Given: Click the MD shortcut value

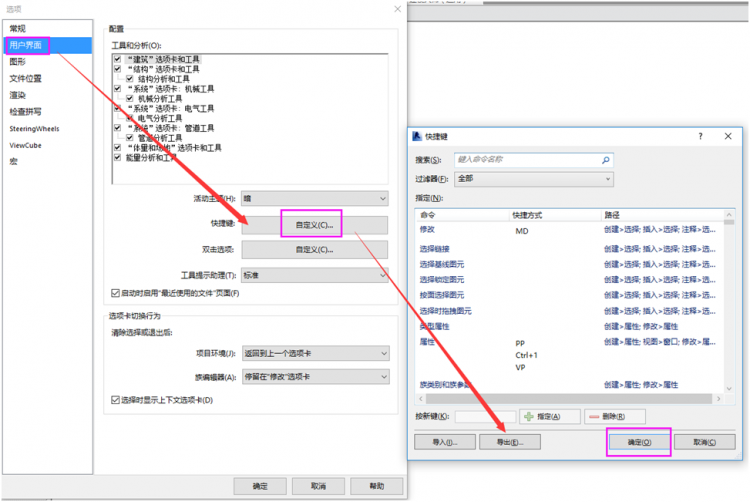Looking at the screenshot, I should (522, 231).
